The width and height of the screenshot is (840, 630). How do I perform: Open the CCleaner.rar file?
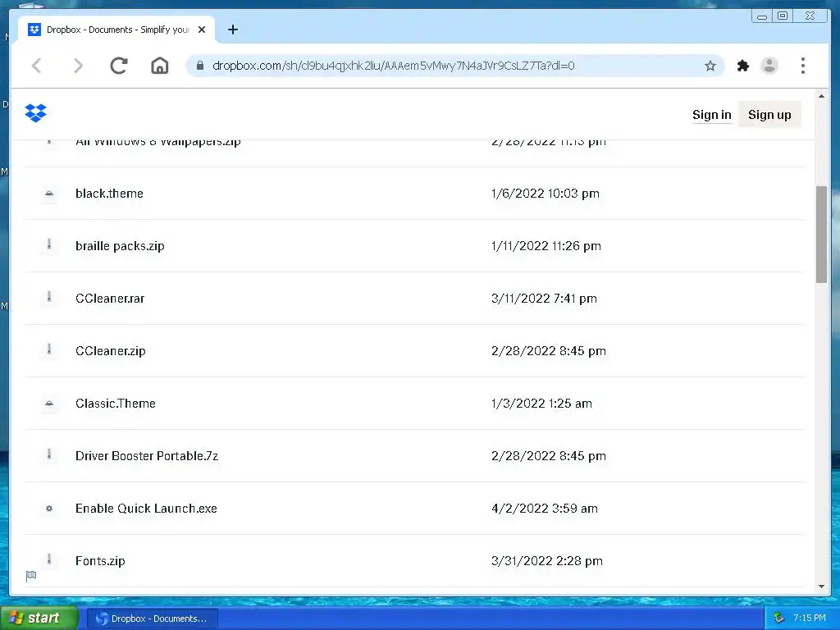coord(110,299)
